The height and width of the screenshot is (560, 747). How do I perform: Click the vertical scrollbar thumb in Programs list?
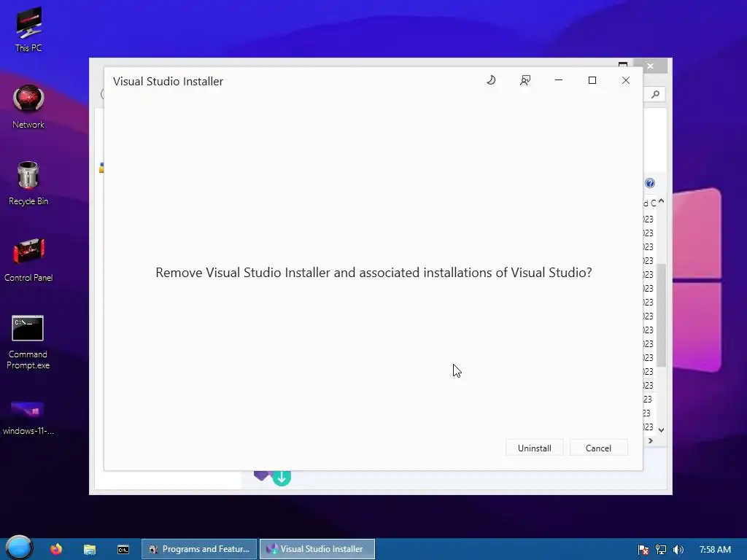(661, 315)
